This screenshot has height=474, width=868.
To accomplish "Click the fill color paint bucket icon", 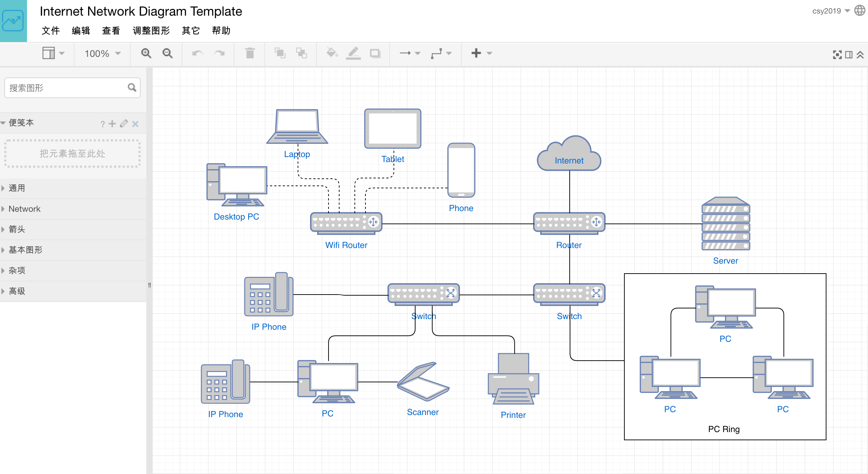I will pos(331,53).
